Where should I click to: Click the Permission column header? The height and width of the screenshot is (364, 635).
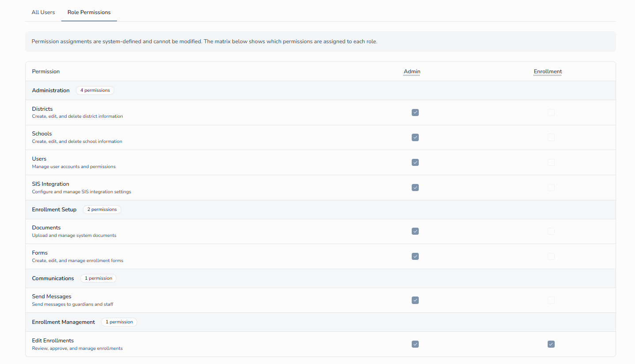coord(46,71)
